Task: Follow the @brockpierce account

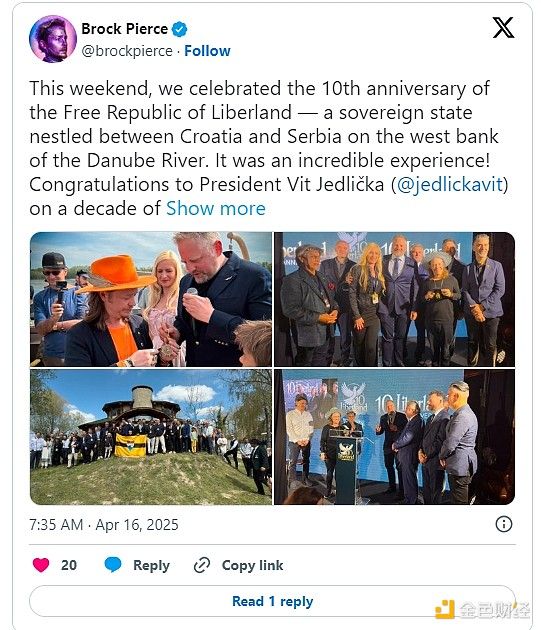Action: pyautogui.click(x=207, y=51)
